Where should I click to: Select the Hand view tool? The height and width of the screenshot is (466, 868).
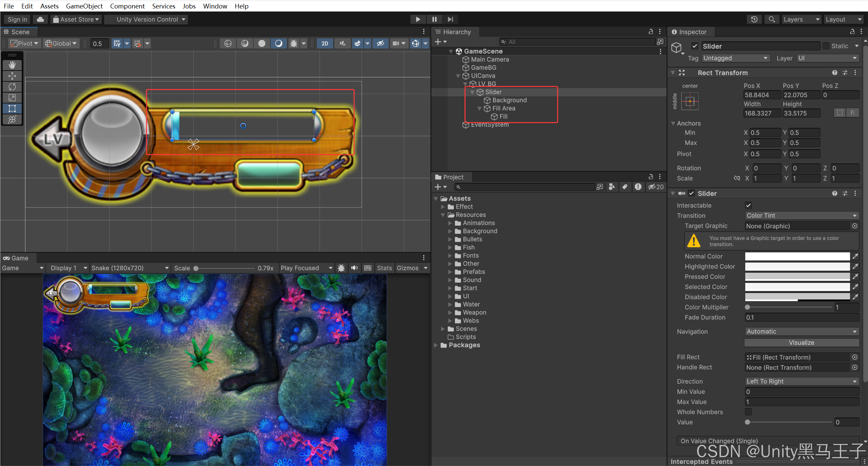(x=12, y=65)
